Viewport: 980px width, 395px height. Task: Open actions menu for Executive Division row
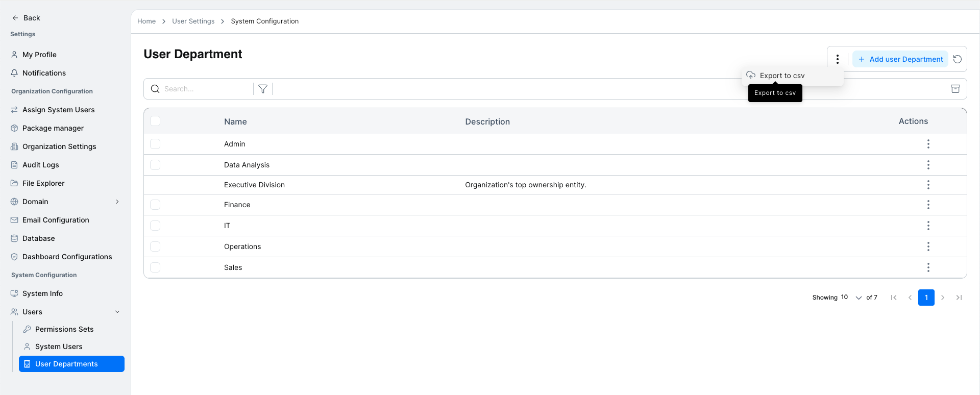point(928,185)
